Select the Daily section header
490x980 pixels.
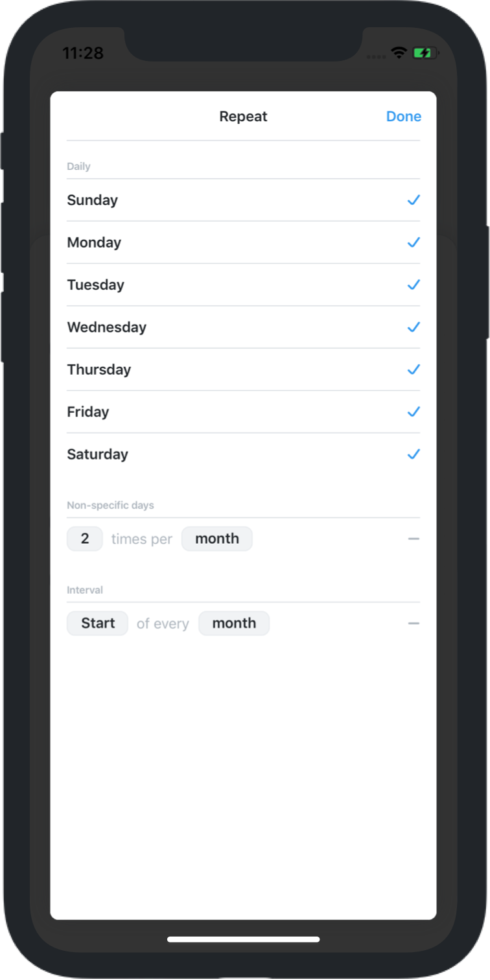tap(78, 166)
